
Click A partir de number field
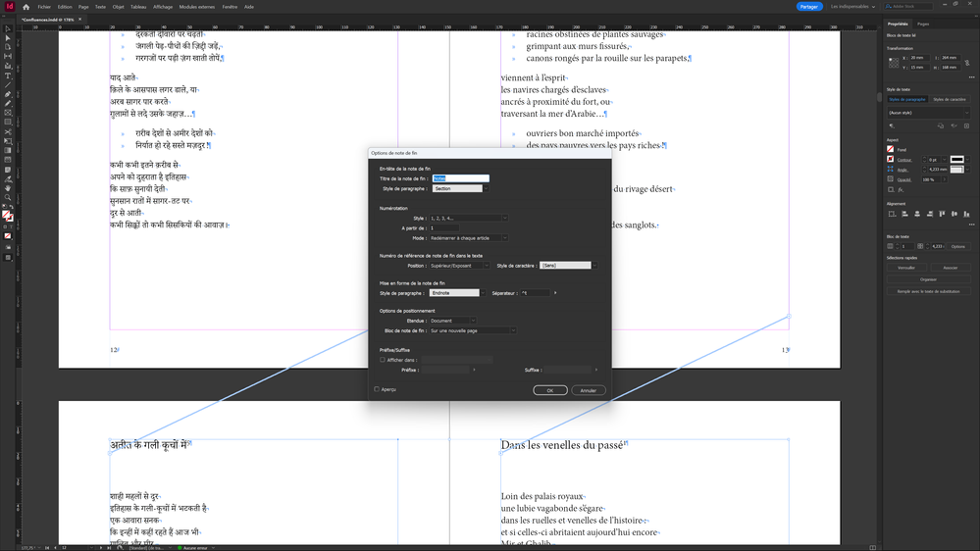coord(443,228)
